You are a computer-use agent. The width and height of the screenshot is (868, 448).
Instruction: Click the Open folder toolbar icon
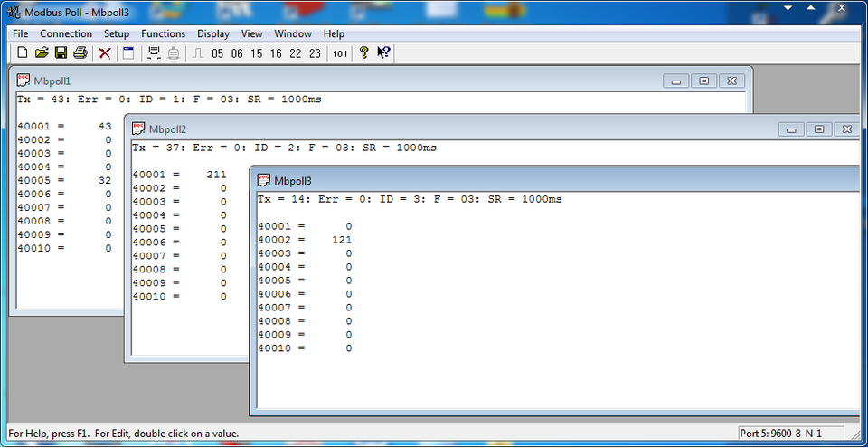42,53
